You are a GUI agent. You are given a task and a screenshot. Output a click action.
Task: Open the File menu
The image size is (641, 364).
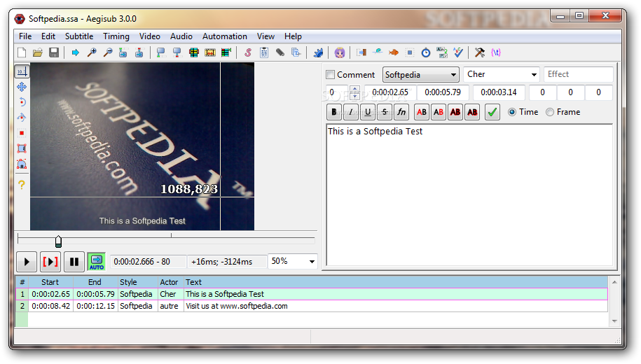coord(25,36)
